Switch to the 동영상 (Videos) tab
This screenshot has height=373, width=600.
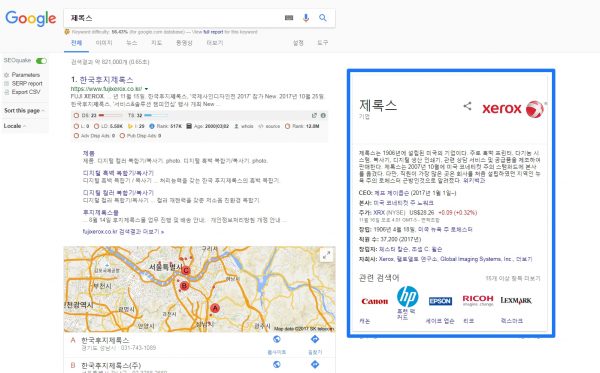click(184, 43)
